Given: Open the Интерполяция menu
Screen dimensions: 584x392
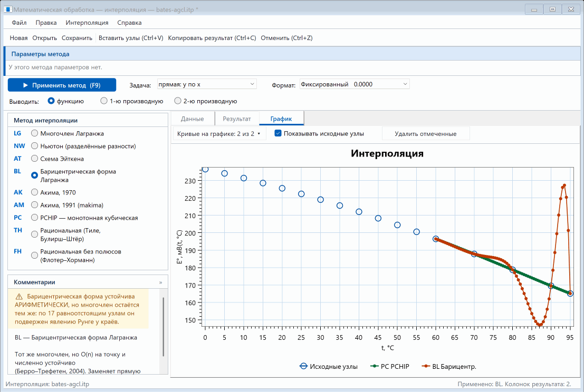Looking at the screenshot, I should pos(87,23).
